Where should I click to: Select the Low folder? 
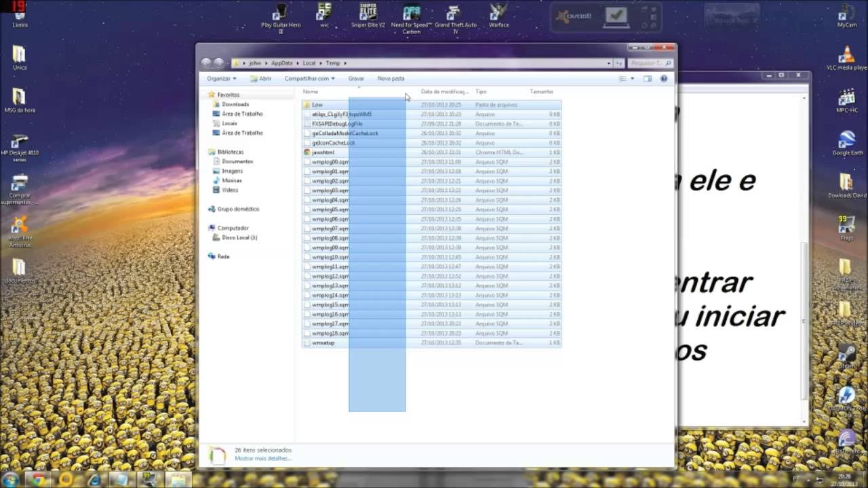pyautogui.click(x=317, y=105)
